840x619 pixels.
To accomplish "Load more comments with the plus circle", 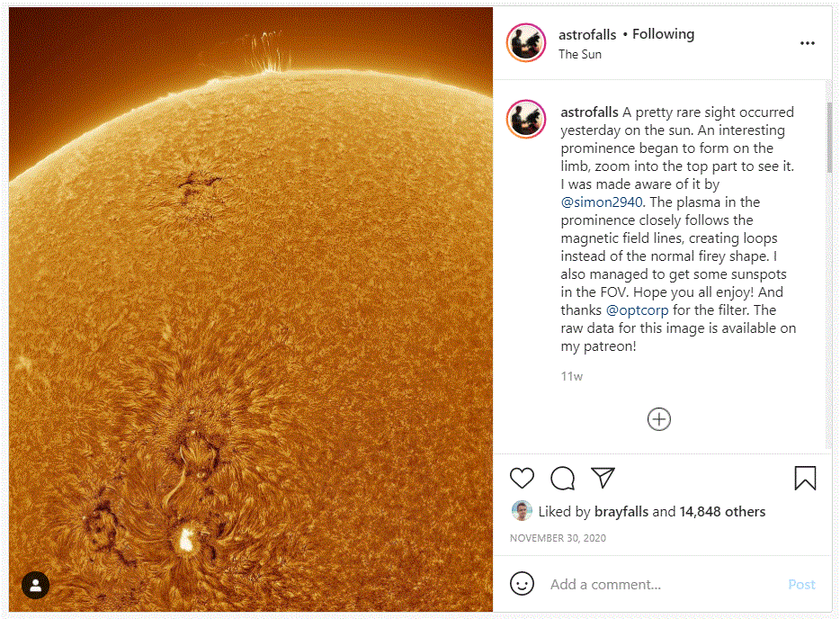I will [x=659, y=419].
